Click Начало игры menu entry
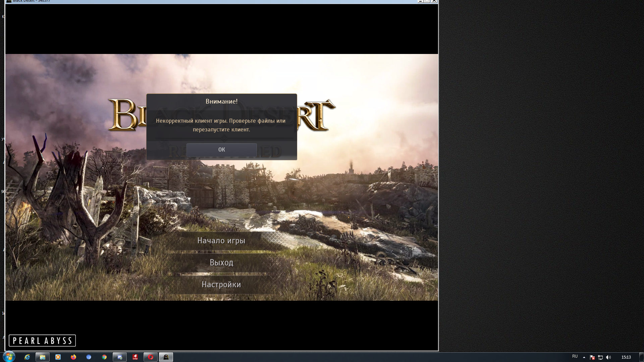Viewport: 644px width, 362px height. (221, 241)
